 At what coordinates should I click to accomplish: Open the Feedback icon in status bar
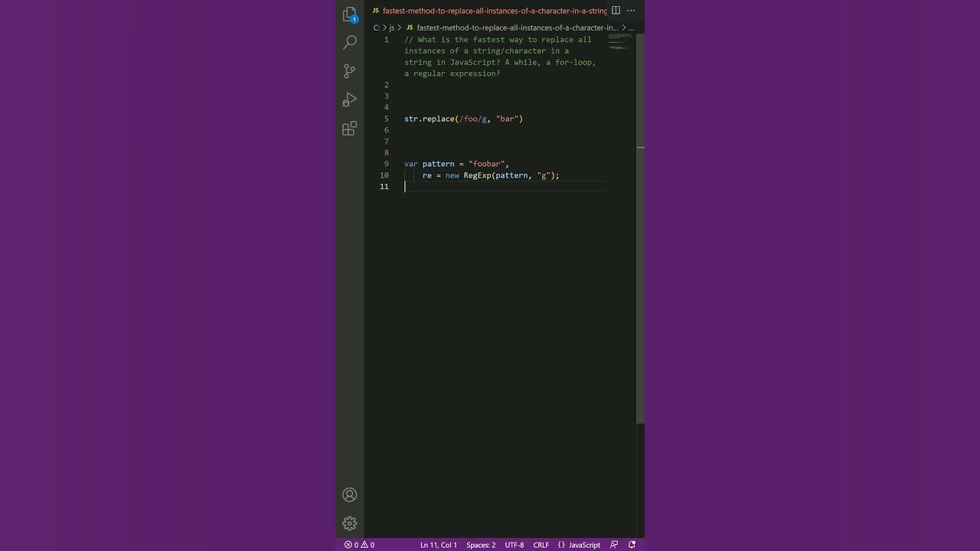615,545
